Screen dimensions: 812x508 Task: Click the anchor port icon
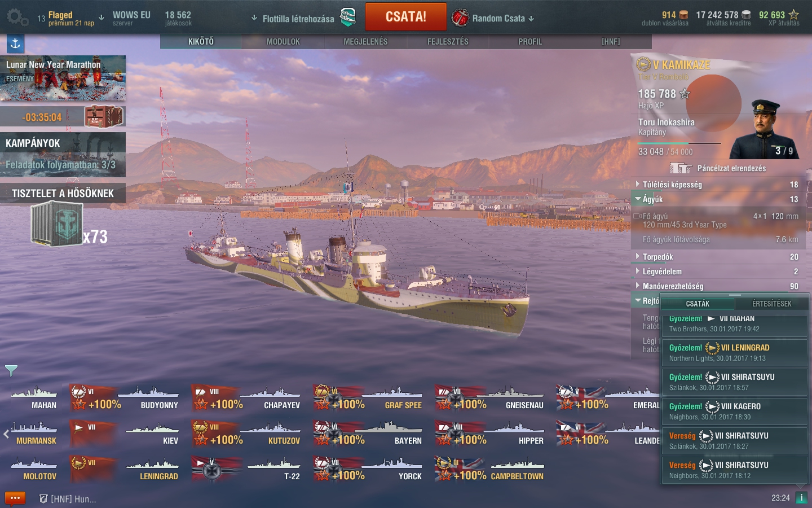[15, 43]
